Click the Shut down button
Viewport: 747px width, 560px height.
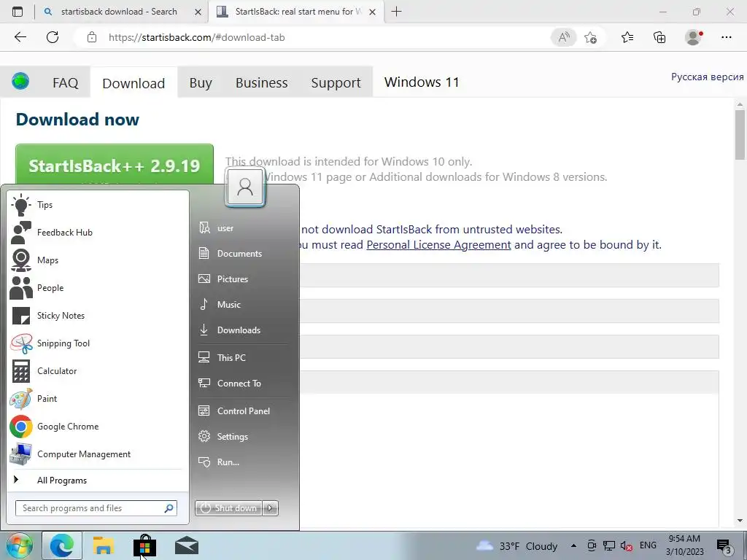coord(228,508)
